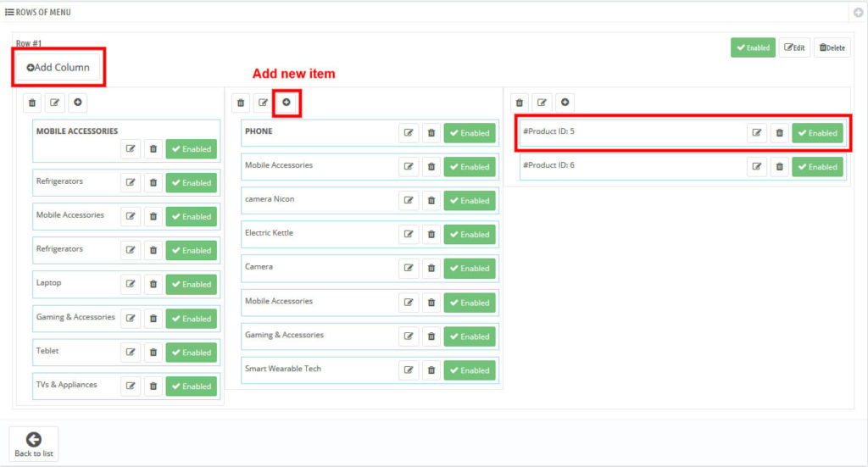Delete Row #1

(x=832, y=47)
